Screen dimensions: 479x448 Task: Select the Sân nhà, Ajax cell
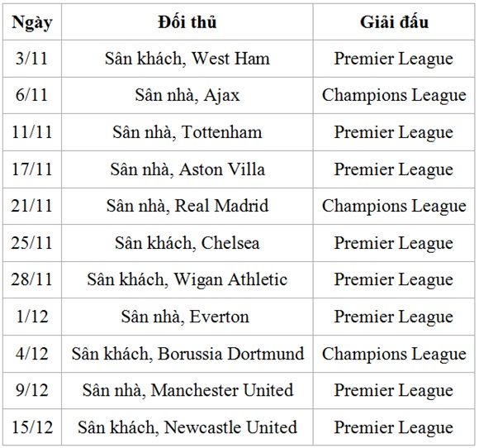pos(187,95)
